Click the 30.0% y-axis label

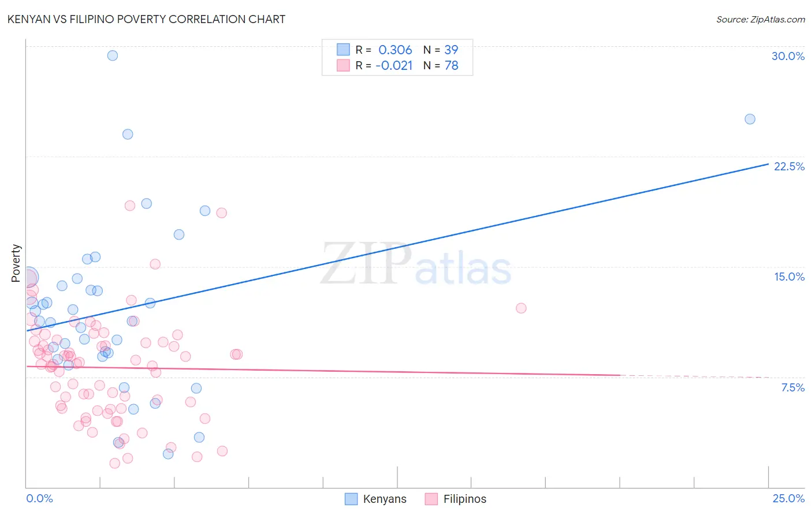(x=788, y=56)
